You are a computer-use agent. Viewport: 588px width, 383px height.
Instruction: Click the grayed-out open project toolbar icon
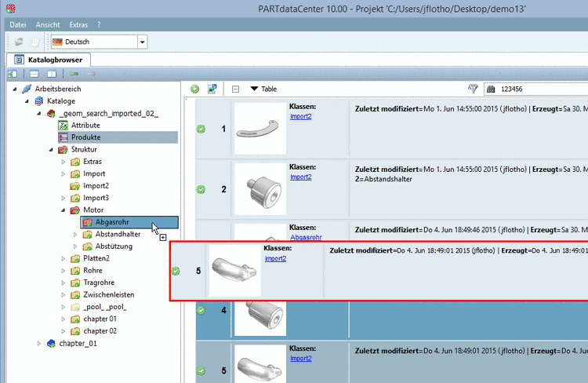[x=19, y=42]
